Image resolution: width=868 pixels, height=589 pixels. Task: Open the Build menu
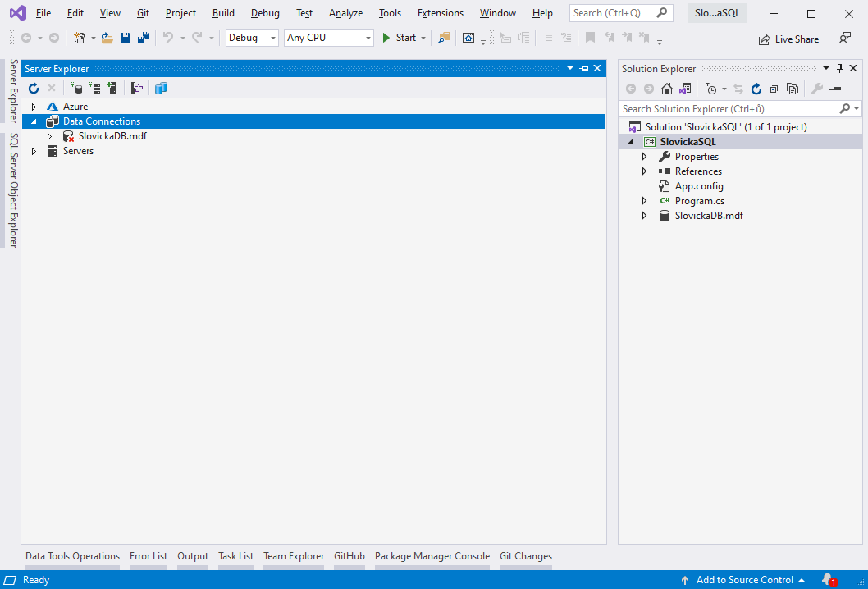pyautogui.click(x=223, y=13)
